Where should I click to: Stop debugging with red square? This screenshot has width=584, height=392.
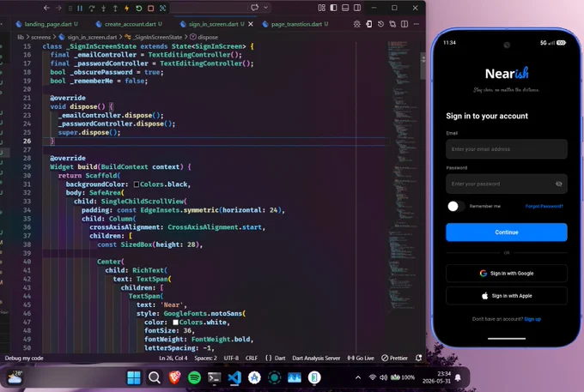150,9
